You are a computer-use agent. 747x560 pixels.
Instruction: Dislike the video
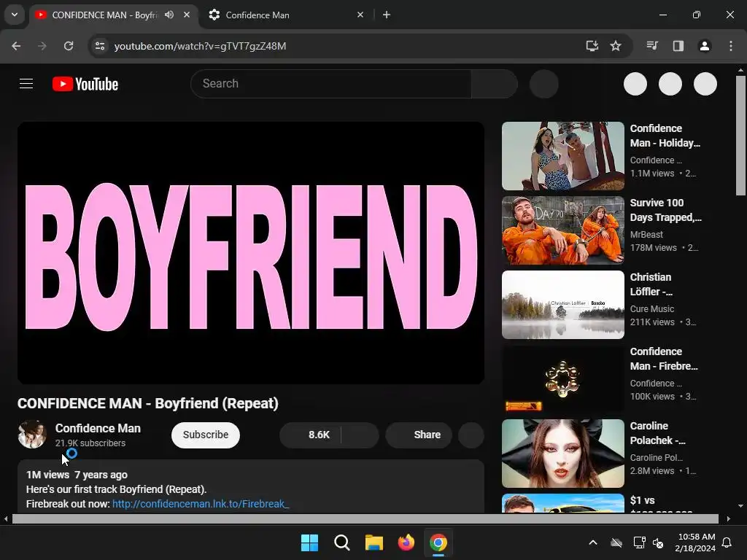tap(360, 435)
